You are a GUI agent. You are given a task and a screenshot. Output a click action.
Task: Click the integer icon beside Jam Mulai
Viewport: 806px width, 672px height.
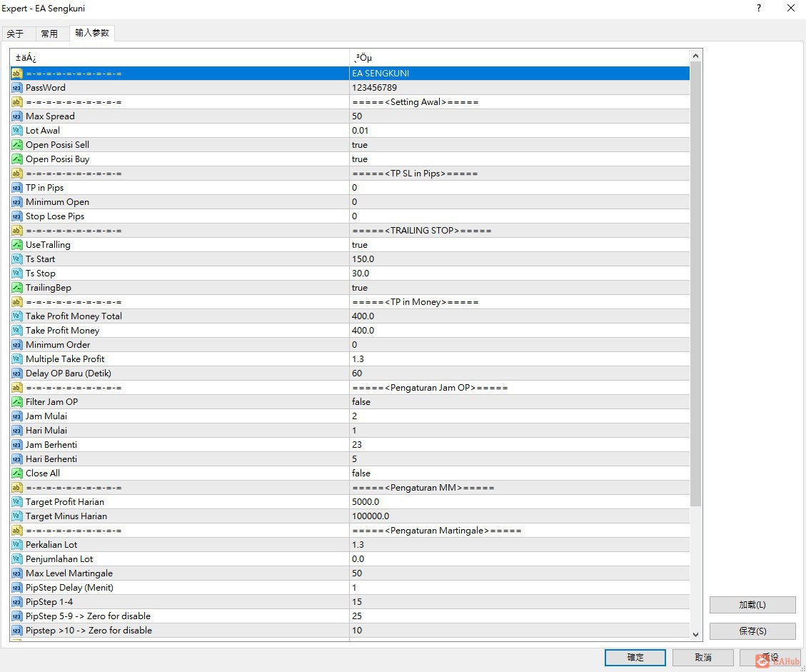click(x=17, y=416)
